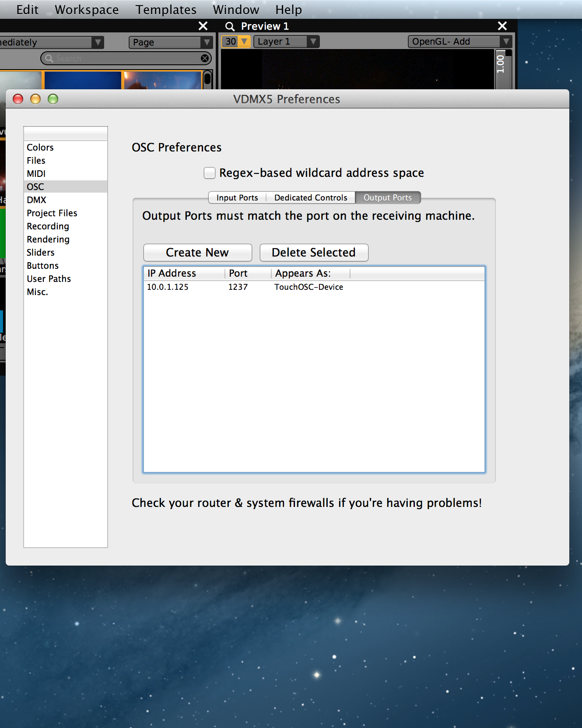Select the fireworks clip thumbnail in media bin
This screenshot has height=728, width=582.
pyautogui.click(x=163, y=81)
